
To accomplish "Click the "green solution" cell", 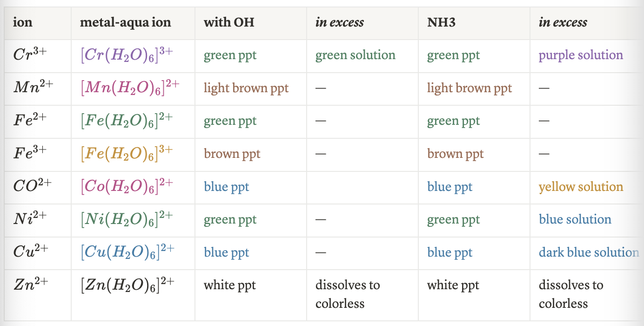I will (355, 55).
